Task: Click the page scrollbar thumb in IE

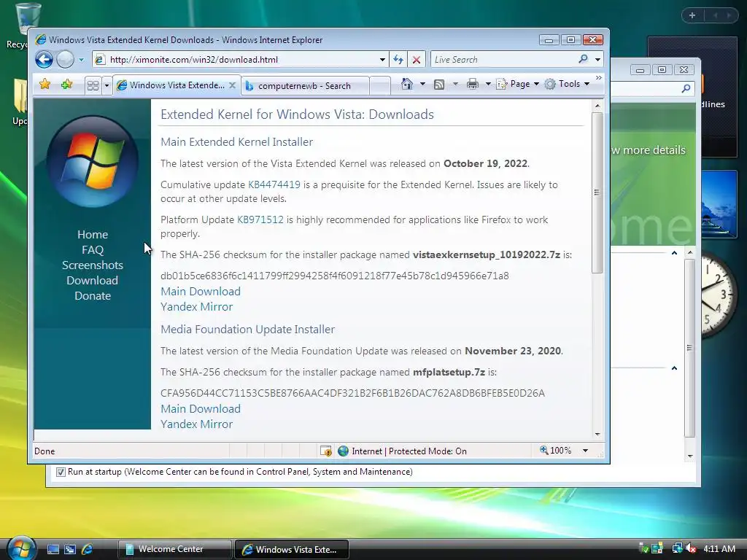Action: pos(597,192)
